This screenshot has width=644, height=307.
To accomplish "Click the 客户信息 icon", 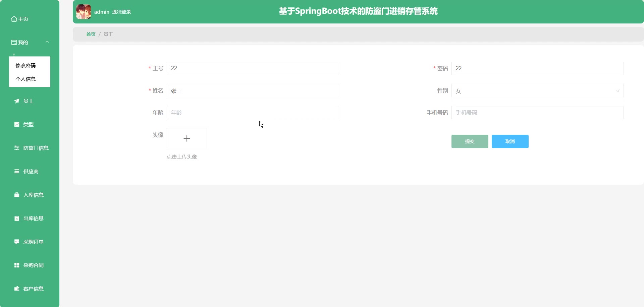I will point(17,289).
